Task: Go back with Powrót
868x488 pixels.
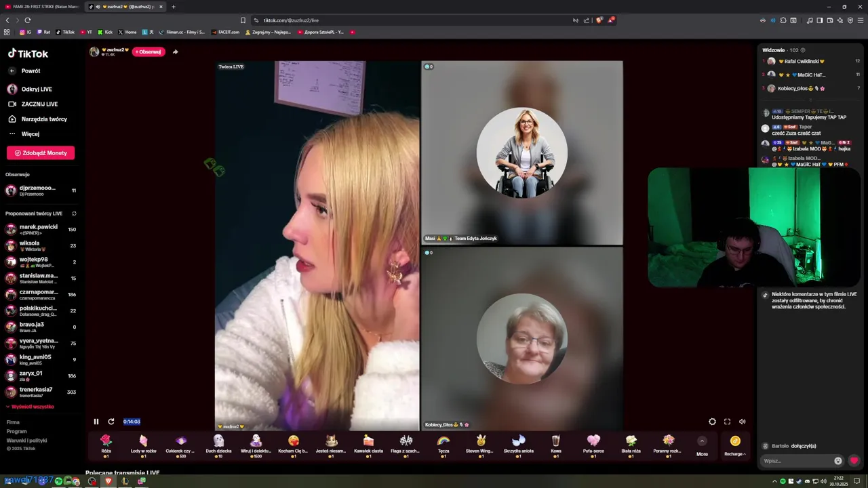Action: [x=24, y=71]
